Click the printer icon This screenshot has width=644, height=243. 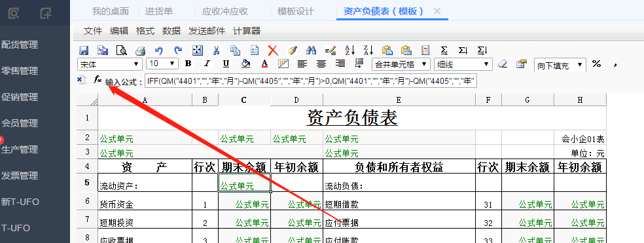[141, 50]
